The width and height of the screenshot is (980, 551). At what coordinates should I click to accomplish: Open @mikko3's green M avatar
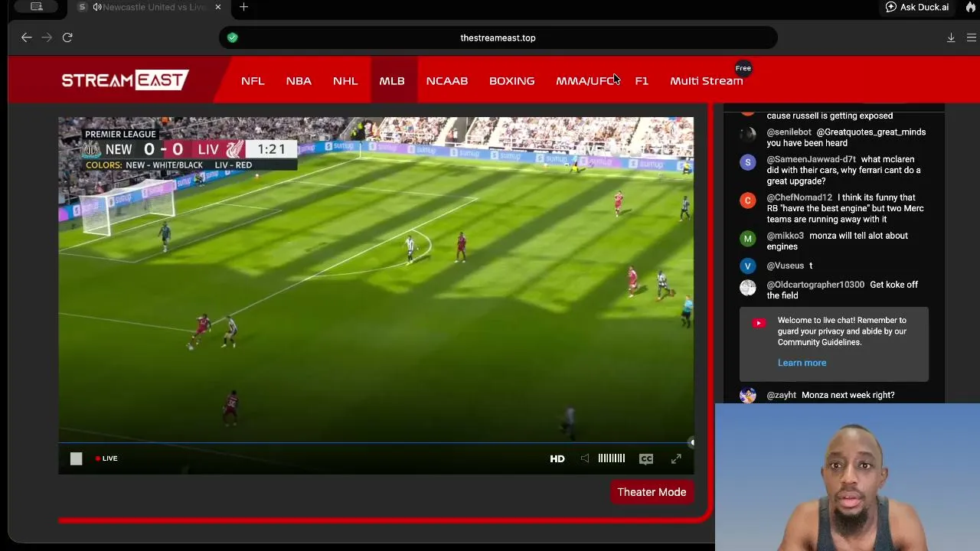coord(748,239)
